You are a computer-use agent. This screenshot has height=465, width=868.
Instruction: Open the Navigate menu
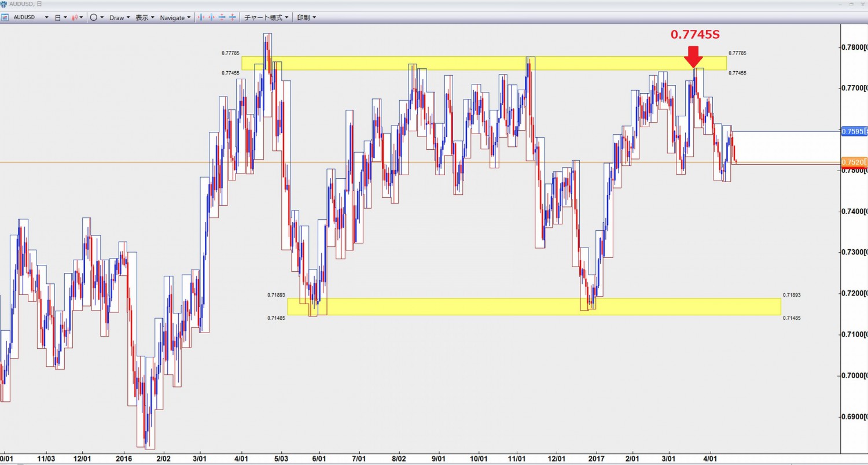(175, 17)
